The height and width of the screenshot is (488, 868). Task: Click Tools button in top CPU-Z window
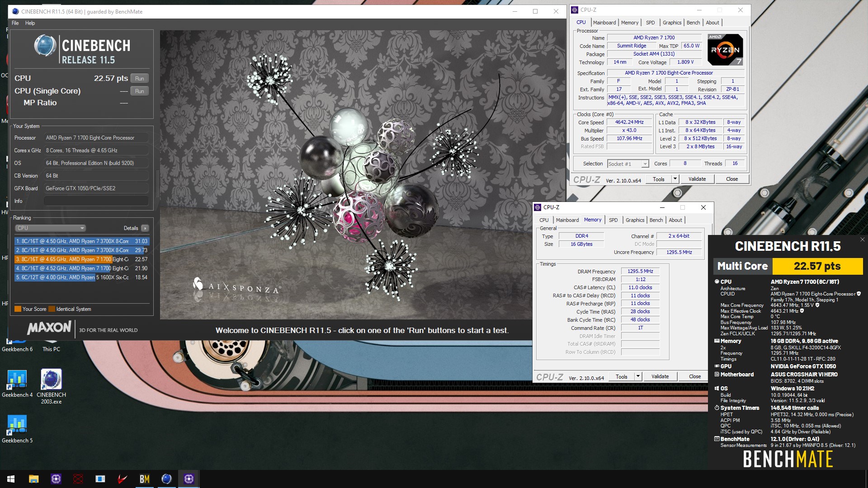(x=659, y=179)
